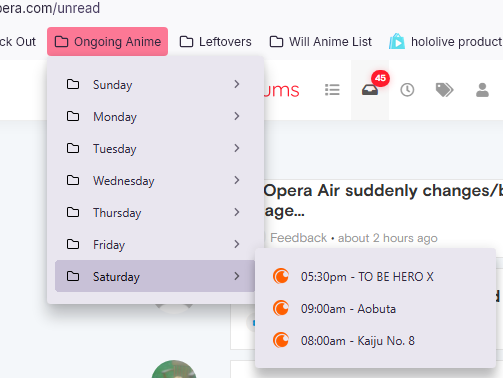503x378 pixels.
Task: Expand the Thursday chevron arrow
Action: [237, 212]
